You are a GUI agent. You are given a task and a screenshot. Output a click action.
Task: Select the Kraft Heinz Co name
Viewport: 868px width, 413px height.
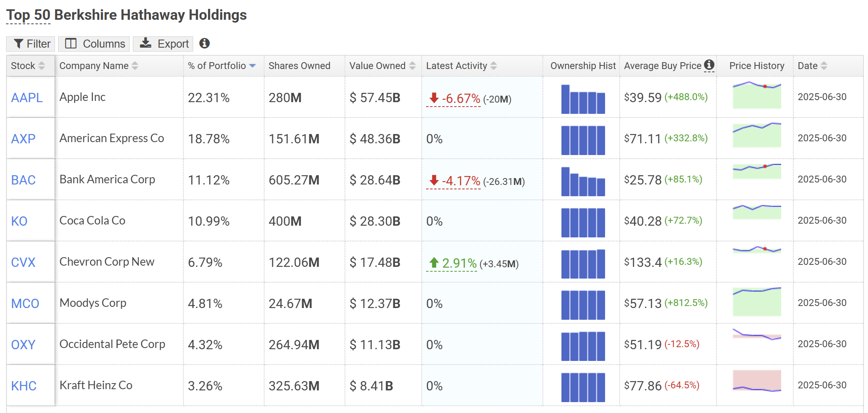click(96, 385)
